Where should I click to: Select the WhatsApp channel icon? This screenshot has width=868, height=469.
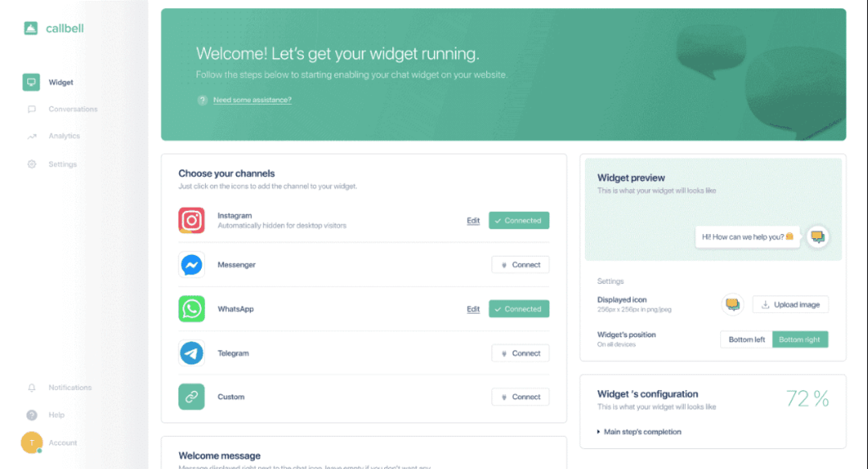point(191,308)
